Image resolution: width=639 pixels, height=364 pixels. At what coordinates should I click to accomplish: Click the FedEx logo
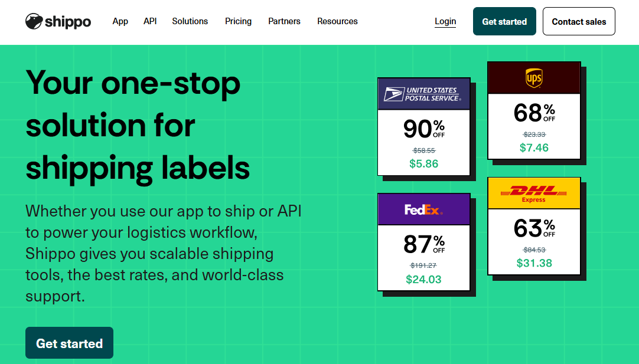[x=423, y=209]
